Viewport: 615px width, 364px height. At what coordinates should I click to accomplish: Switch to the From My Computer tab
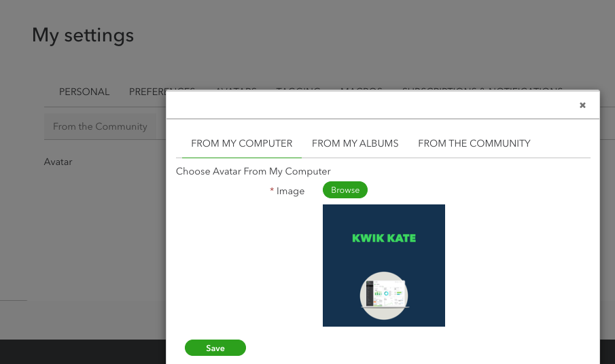[x=241, y=143]
